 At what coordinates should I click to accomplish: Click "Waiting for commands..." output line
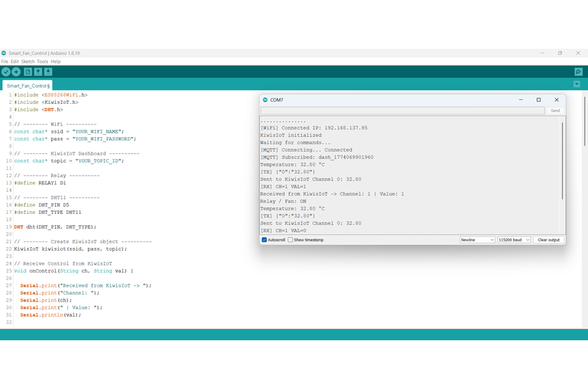[295, 143]
